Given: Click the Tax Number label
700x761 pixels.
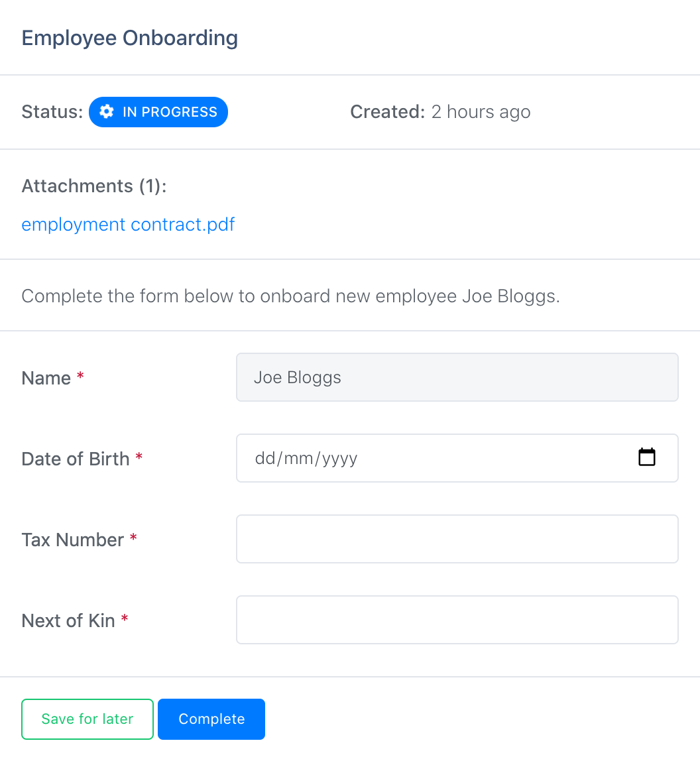Looking at the screenshot, I should [73, 540].
